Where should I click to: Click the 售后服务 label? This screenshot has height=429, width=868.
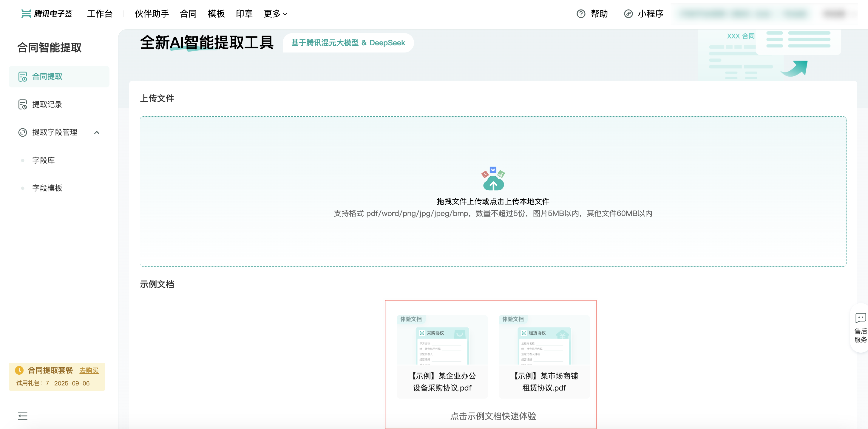coord(861,335)
